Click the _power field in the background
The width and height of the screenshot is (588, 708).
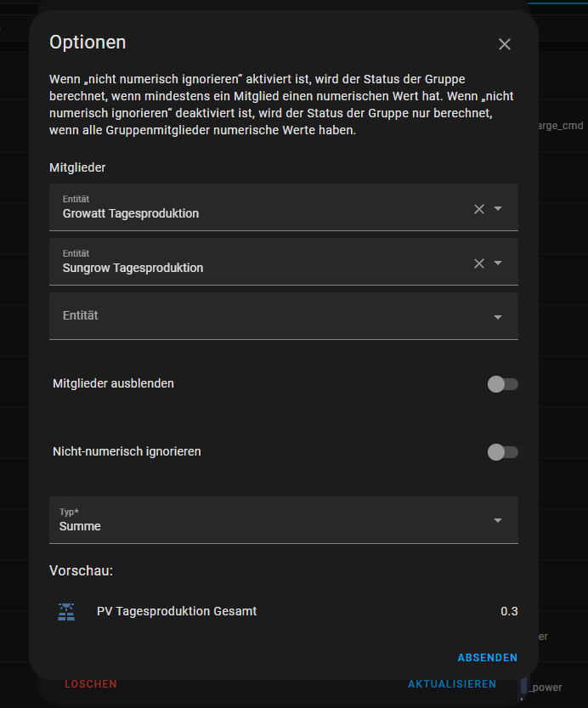point(547,687)
